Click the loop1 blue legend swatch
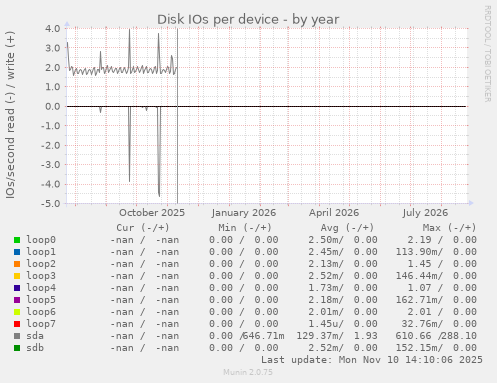 click(17, 252)
